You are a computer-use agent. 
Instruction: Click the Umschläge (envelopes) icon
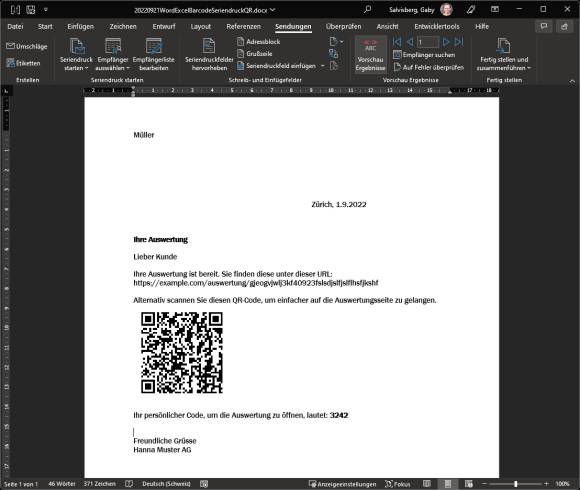pos(10,46)
